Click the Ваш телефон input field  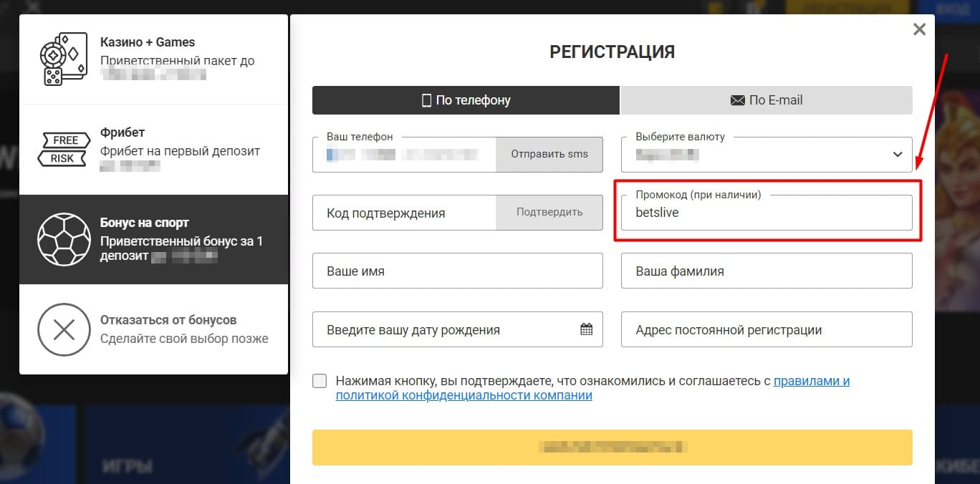[x=404, y=154]
